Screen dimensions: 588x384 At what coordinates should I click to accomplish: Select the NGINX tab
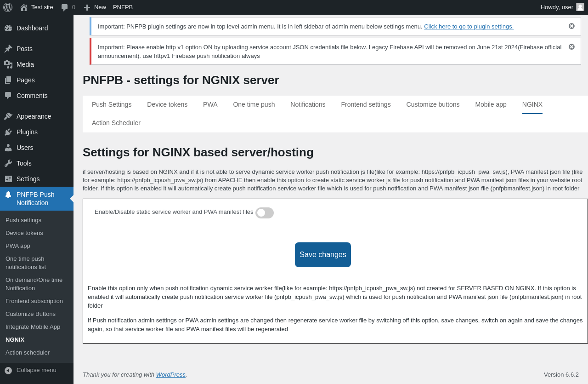pos(532,104)
